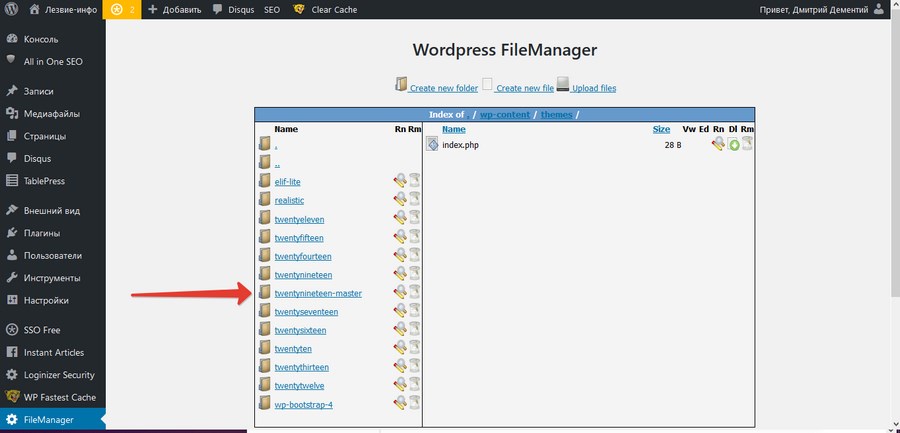Open Внешний вид menu
The height and width of the screenshot is (433, 900).
coord(53,211)
